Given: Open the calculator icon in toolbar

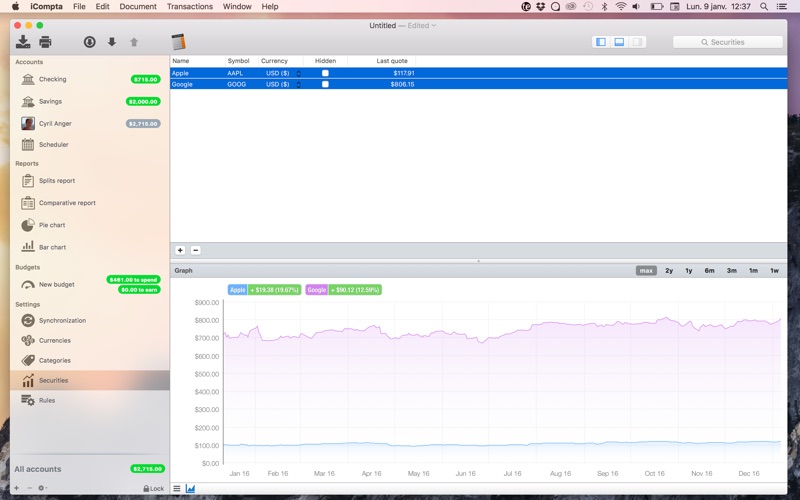Looking at the screenshot, I should pyautogui.click(x=178, y=42).
